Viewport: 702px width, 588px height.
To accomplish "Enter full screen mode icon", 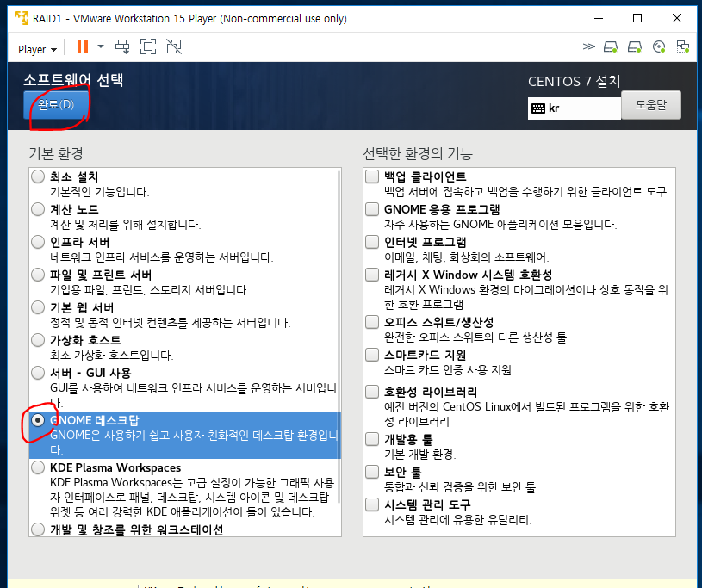I will pyautogui.click(x=148, y=46).
